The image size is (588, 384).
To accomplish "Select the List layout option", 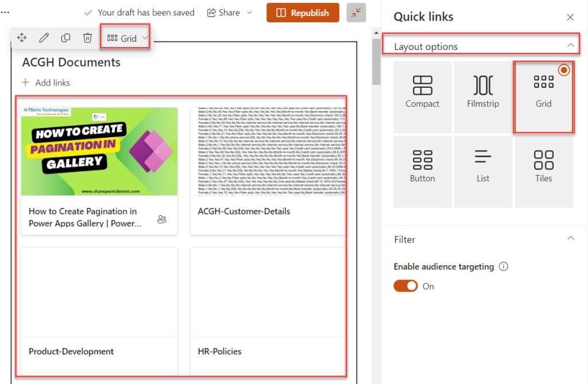I will pos(483,172).
